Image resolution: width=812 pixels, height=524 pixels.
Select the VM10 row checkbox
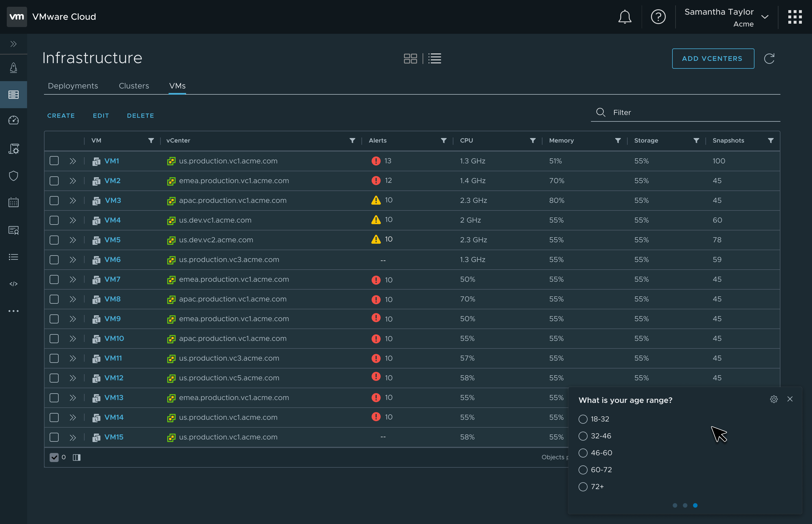tap(54, 338)
